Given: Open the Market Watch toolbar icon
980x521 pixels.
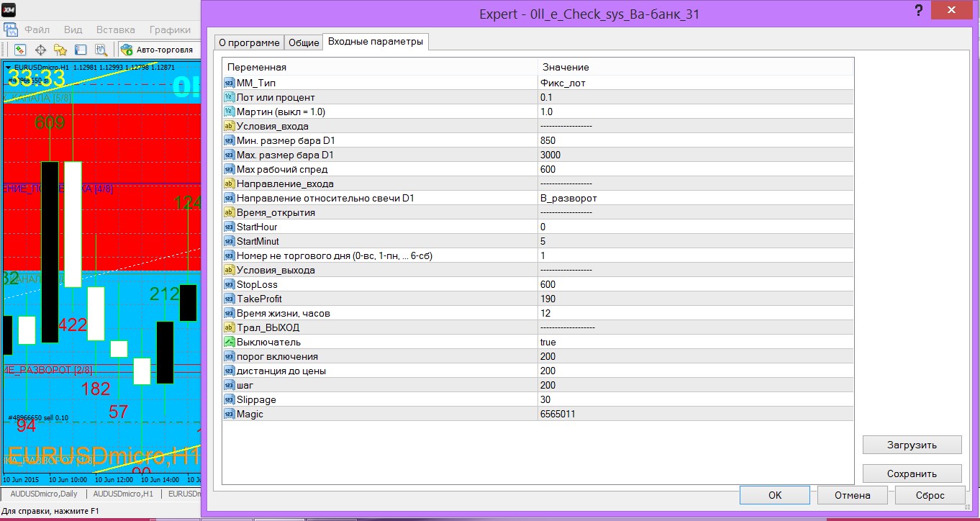Looking at the screenshot, I should pyautogui.click(x=20, y=50).
